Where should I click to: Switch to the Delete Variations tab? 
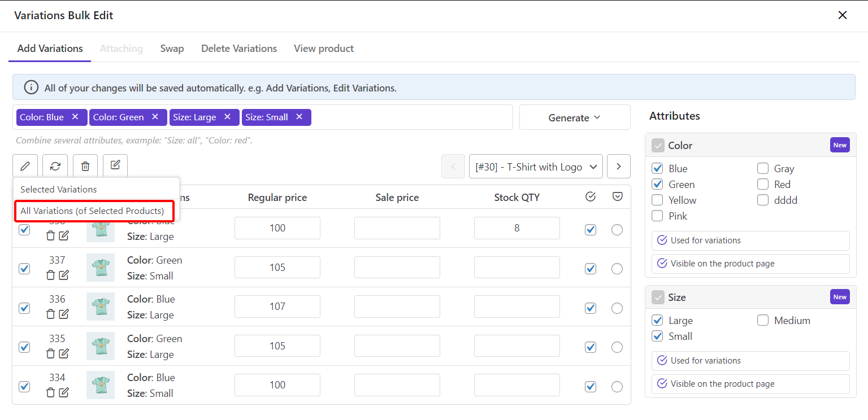click(239, 49)
